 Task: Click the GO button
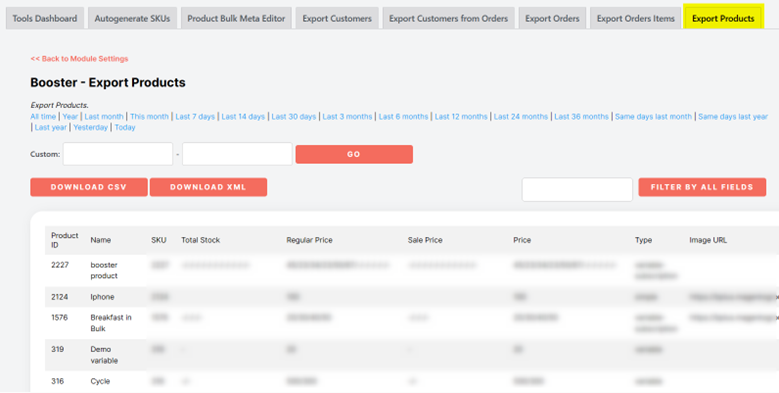tap(354, 154)
